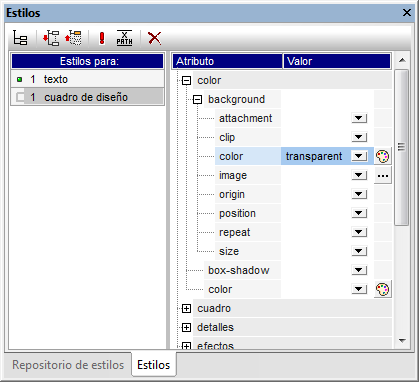The image size is (419, 382).
Task: Open color palette for bottom color row
Action: pos(382,289)
